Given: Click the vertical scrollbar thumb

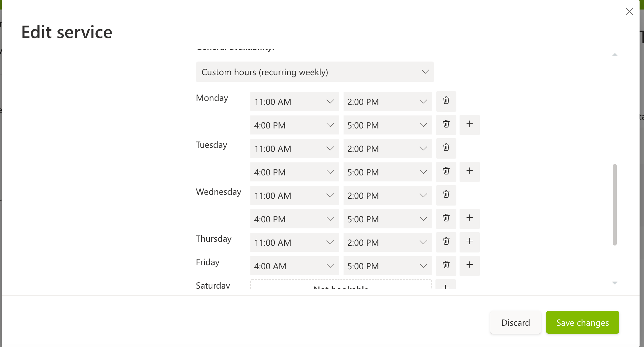Looking at the screenshot, I should click(615, 205).
